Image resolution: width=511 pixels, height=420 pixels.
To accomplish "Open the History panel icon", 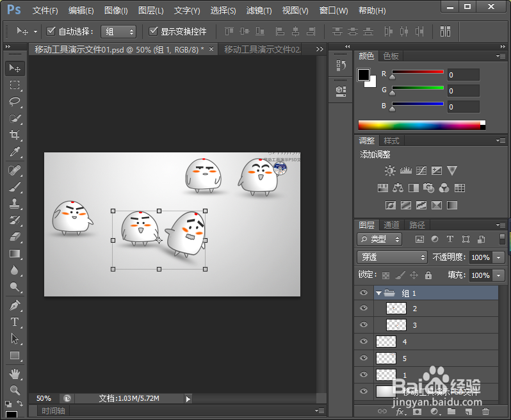I will pos(341,65).
